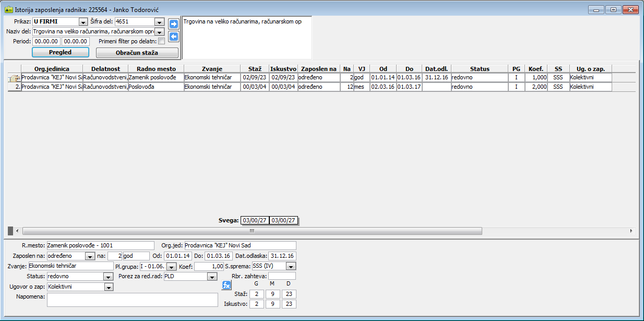644x321 pixels.
Task: Expand the Šifra del combo box
Action: pyautogui.click(x=159, y=22)
